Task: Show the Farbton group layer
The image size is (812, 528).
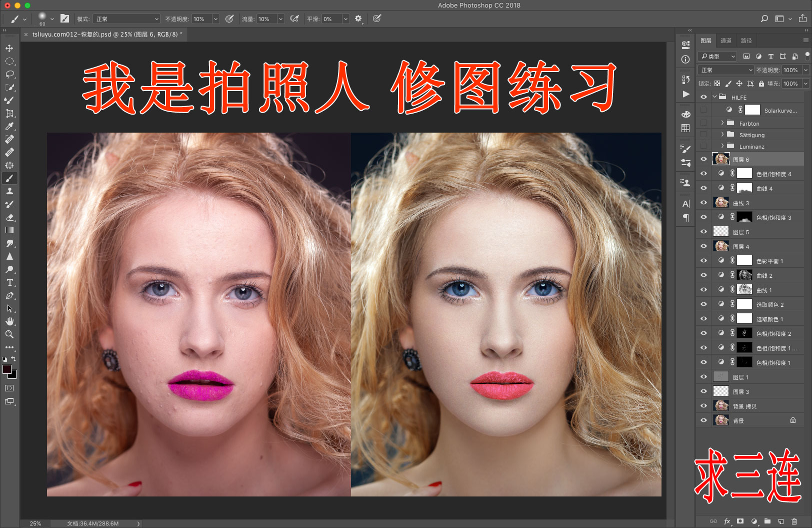Action: pyautogui.click(x=703, y=123)
